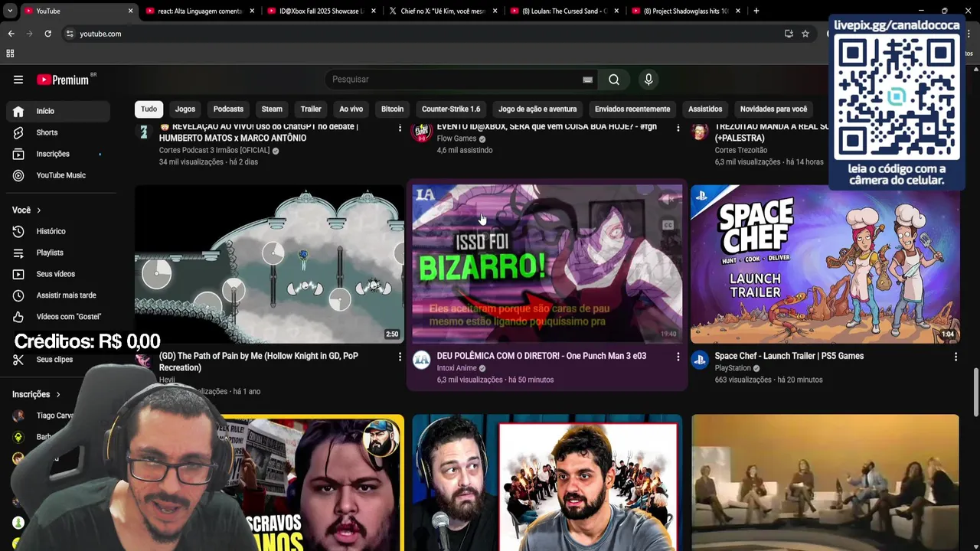Open options menu for Path of Pain video
This screenshot has width=980, height=551.
tap(400, 357)
